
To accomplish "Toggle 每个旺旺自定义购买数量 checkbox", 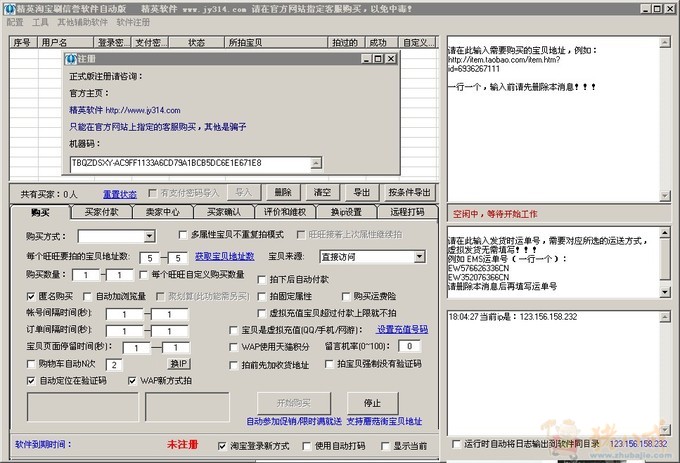I will [x=143, y=275].
